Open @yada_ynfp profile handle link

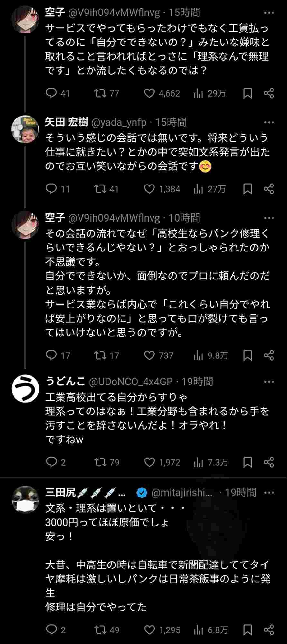[x=119, y=122]
